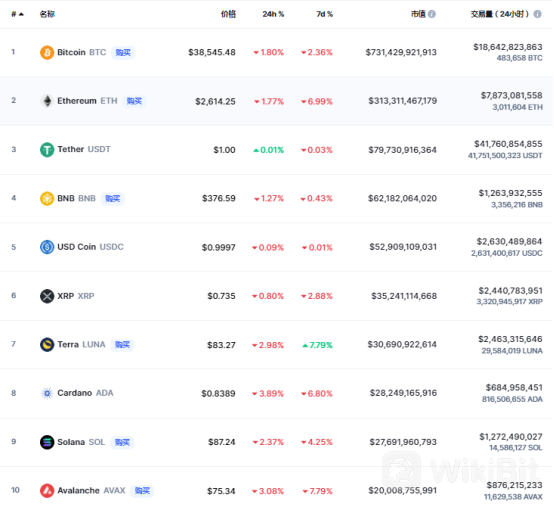Viewport: 554px width, 507px height.
Task: Sort by the 24h % column header
Action: tap(273, 14)
